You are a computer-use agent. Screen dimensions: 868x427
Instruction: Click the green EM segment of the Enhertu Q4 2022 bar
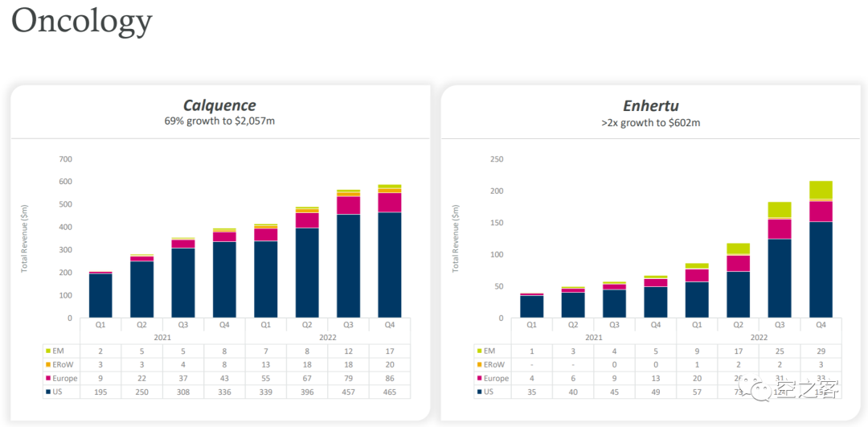click(821, 190)
